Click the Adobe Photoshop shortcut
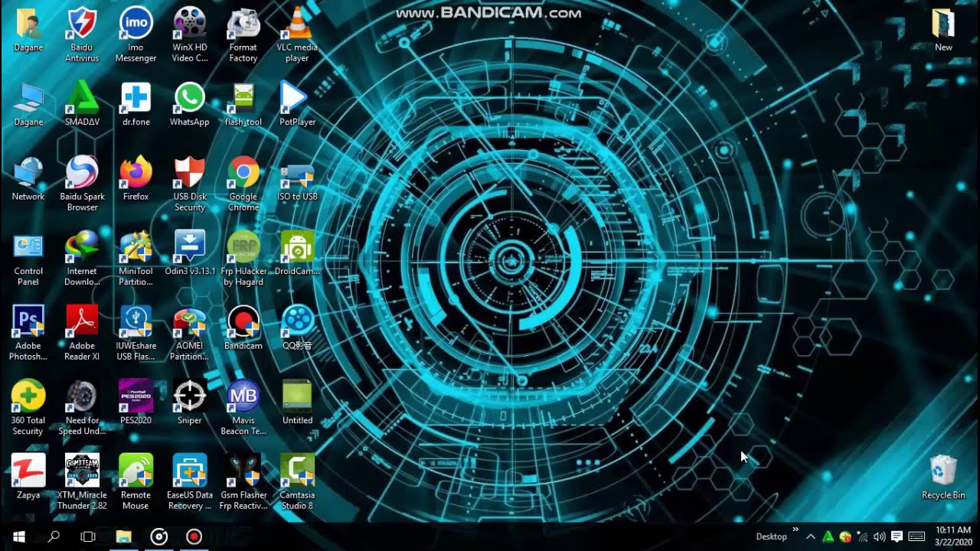The image size is (980, 551). pyautogui.click(x=28, y=333)
